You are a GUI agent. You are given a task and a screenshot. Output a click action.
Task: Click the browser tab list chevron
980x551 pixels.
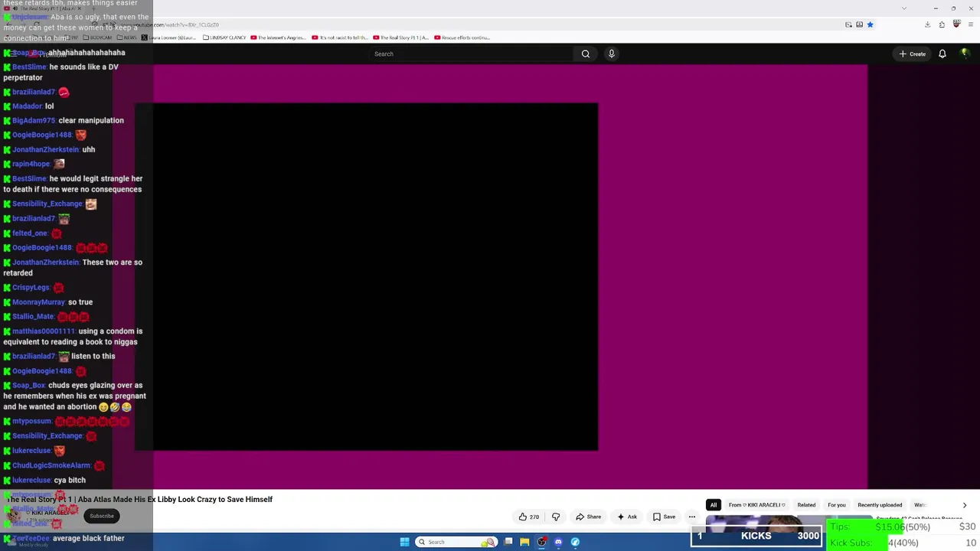(x=904, y=8)
